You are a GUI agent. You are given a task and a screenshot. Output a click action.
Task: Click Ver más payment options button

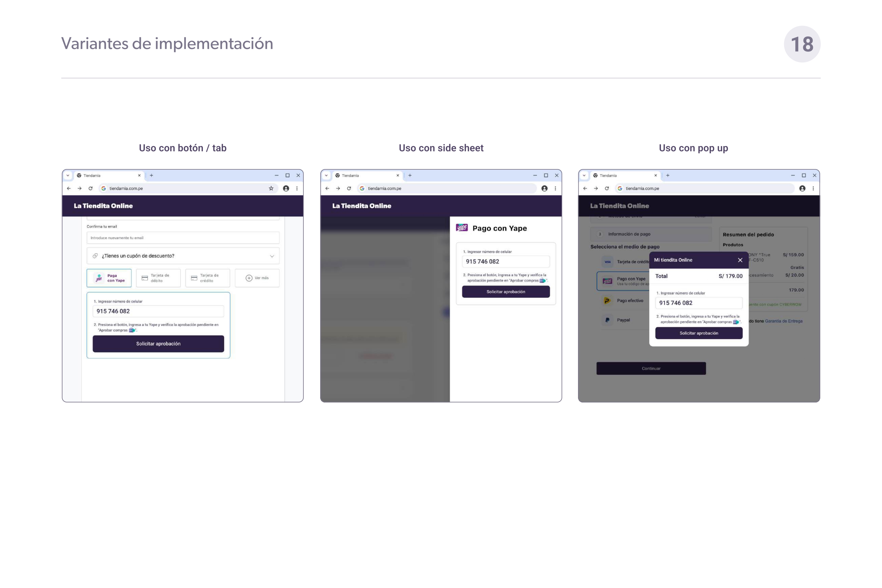tap(257, 278)
